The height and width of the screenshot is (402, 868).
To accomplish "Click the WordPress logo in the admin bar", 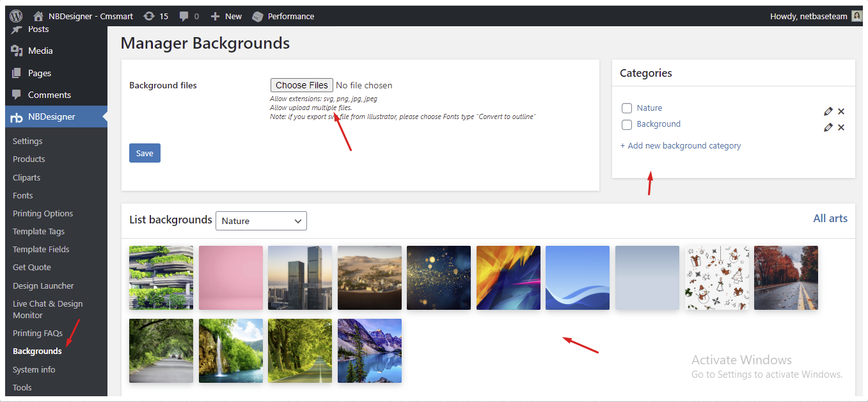I will pos(15,15).
